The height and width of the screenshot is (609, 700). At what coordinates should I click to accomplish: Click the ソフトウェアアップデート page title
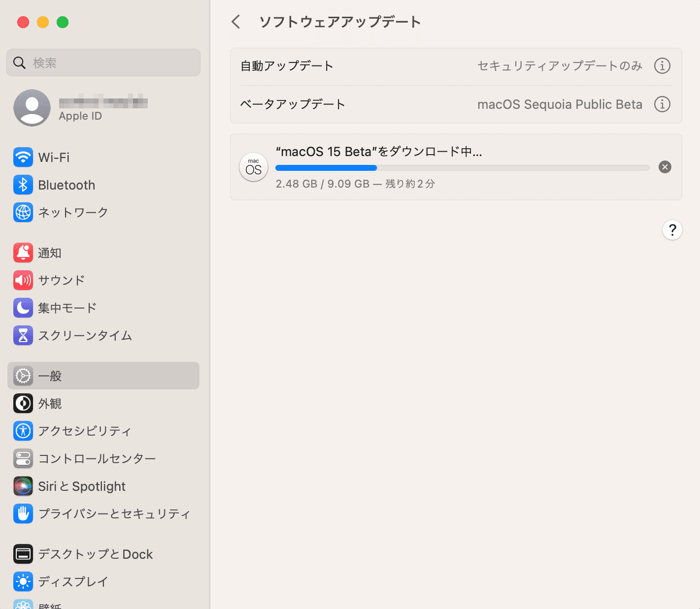click(x=340, y=22)
